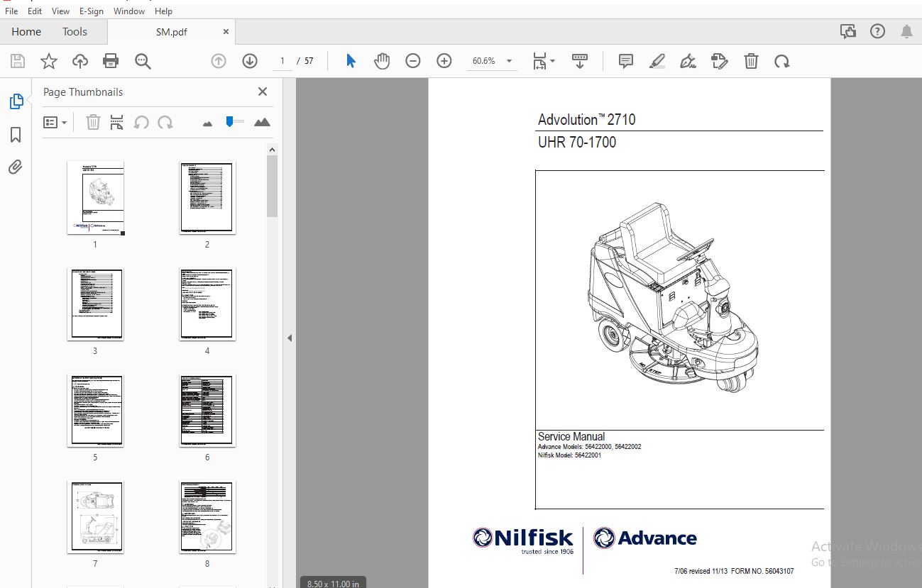Screen dimensions: 922x588
Task: Add file to starred with star icon
Action: (x=48, y=61)
